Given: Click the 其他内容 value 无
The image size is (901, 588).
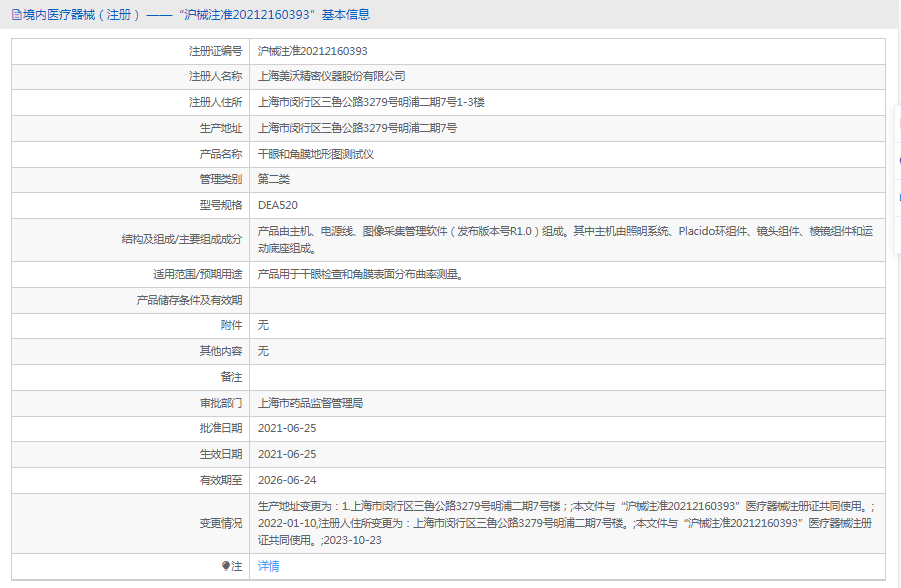Looking at the screenshot, I should coord(263,351).
